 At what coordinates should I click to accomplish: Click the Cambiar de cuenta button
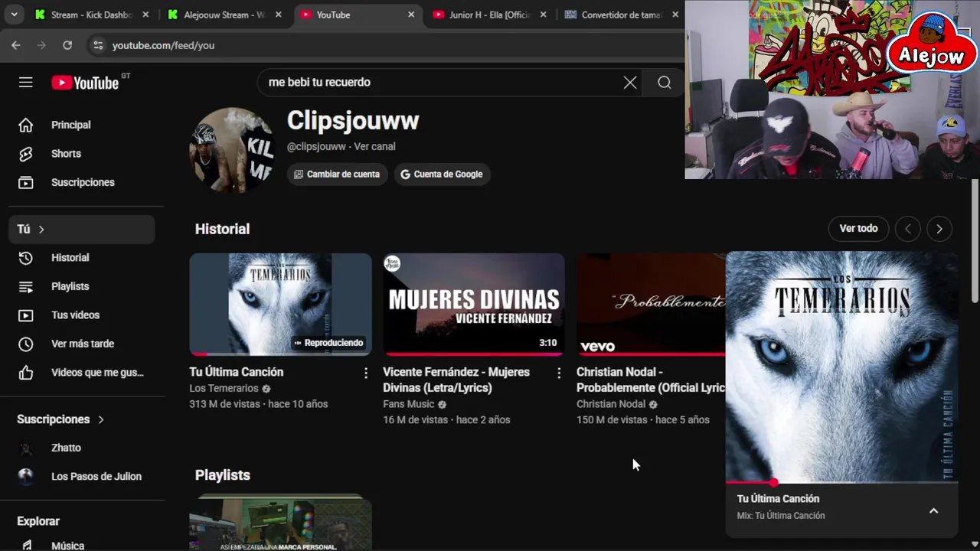click(337, 174)
